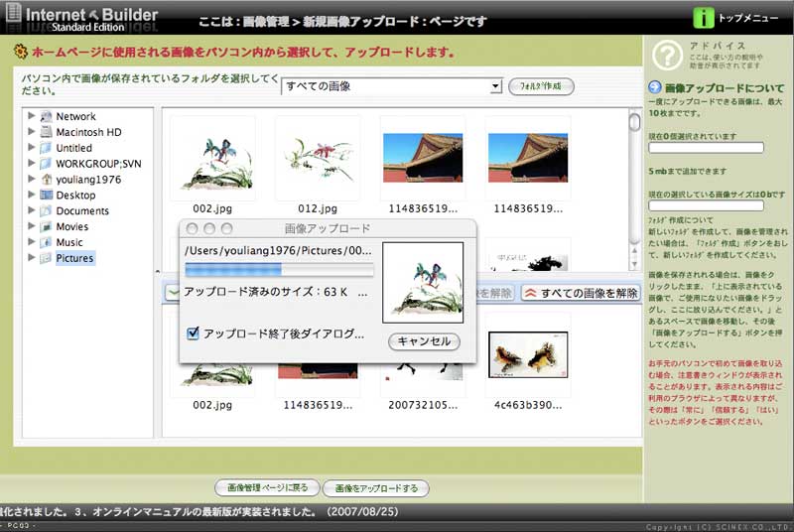The height and width of the screenshot is (532, 794).
Task: Click the すべての画像を解除 button
Action: (581, 293)
